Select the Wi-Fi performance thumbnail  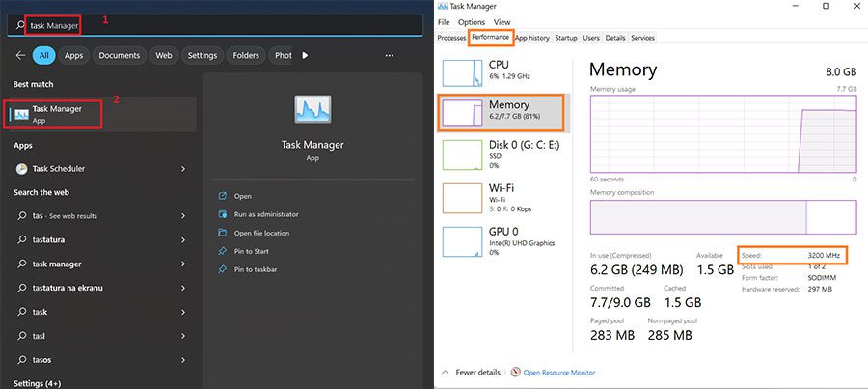pos(462,199)
